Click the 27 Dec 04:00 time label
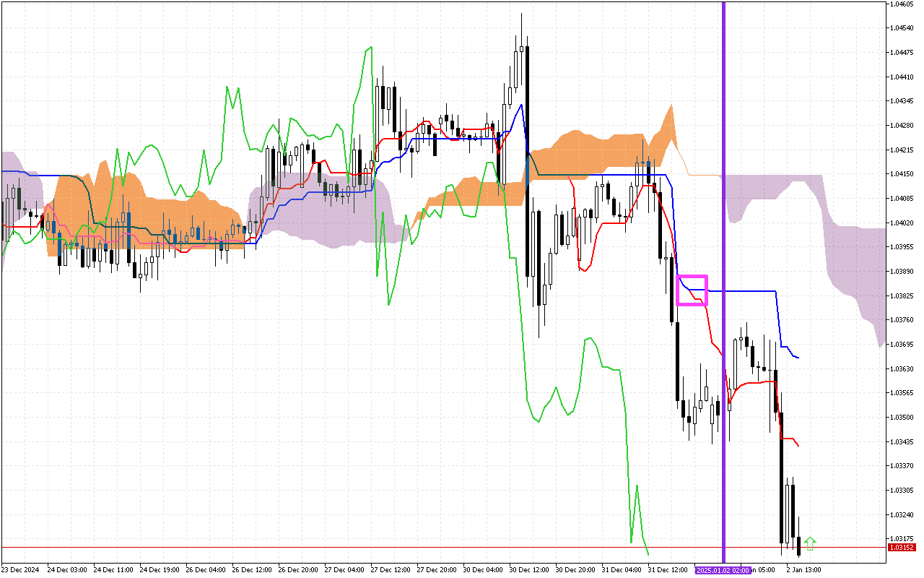The height and width of the screenshot is (578, 924). point(345,570)
